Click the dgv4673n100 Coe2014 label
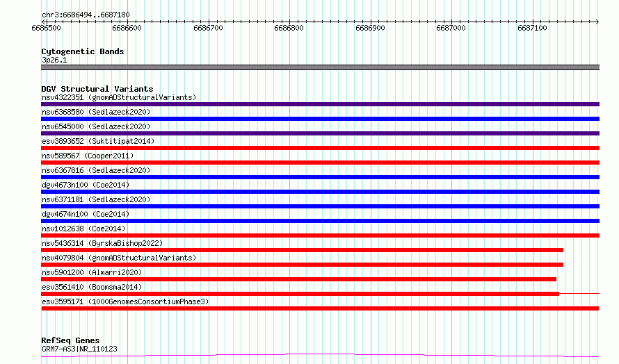The image size is (619, 364). pos(86,185)
